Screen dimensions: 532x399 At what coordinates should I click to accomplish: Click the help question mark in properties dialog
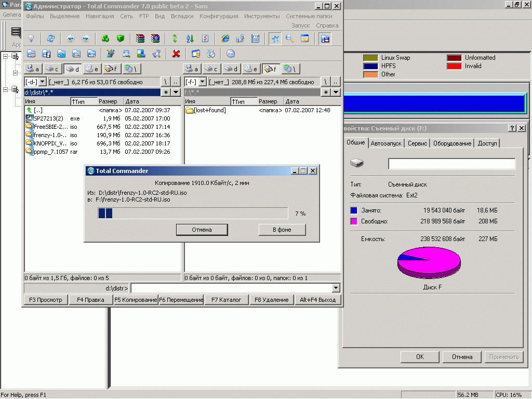tap(512, 128)
